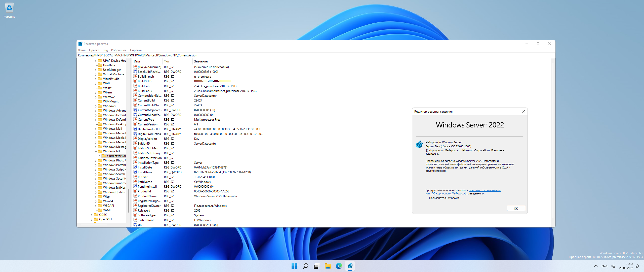644x272 pixels.
Task: Click the ENG language indicator in tray
Action: coord(604,266)
